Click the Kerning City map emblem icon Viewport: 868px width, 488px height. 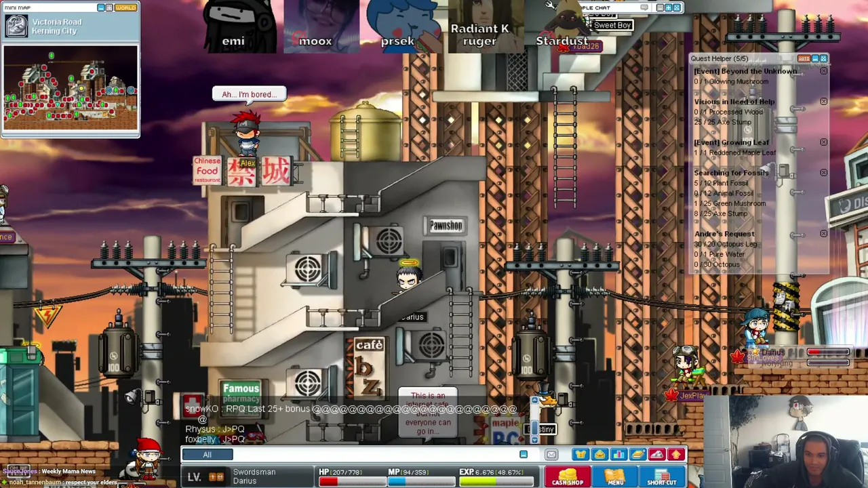coord(16,26)
